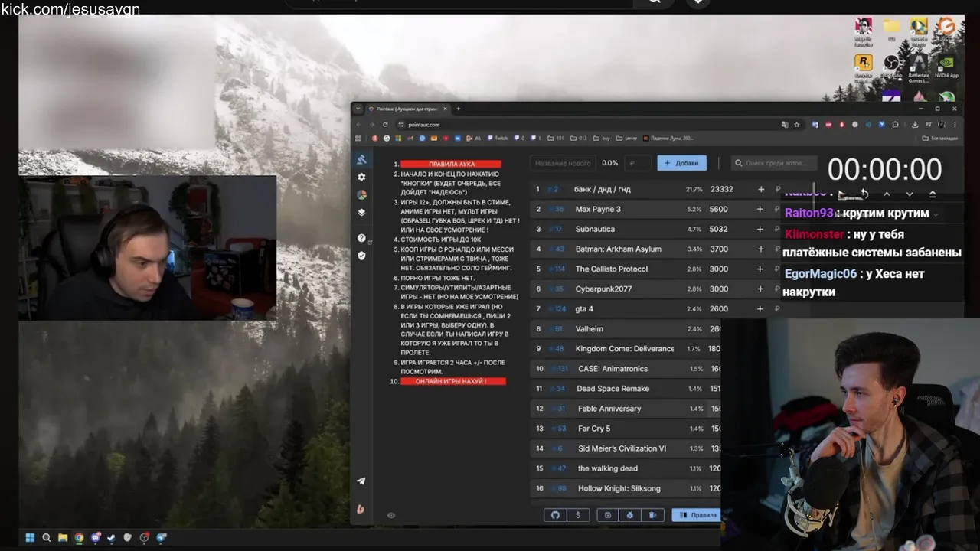This screenshot has width=980, height=551.
Task: Select the Valheim lot name
Action: (x=590, y=329)
